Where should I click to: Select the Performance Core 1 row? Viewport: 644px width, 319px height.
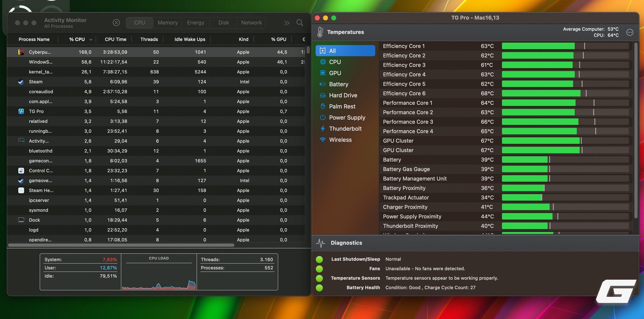506,103
